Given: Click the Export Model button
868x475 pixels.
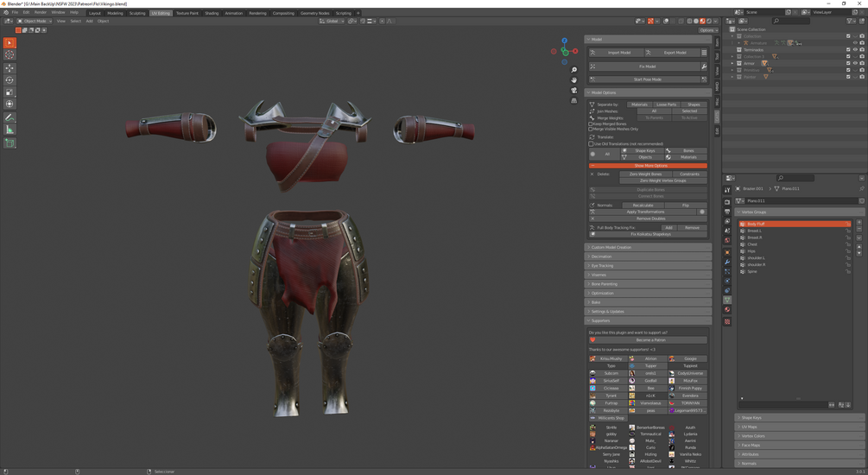Looking at the screenshot, I should coord(671,53).
